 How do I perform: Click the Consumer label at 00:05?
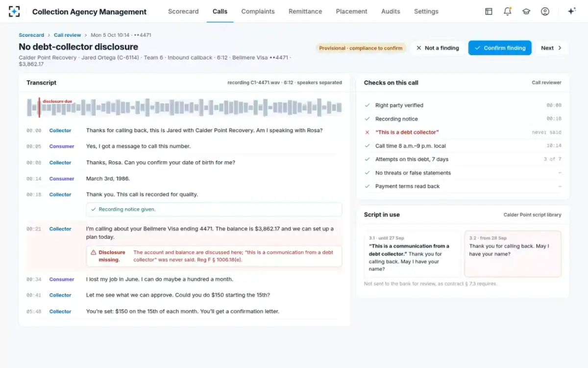[x=62, y=146]
